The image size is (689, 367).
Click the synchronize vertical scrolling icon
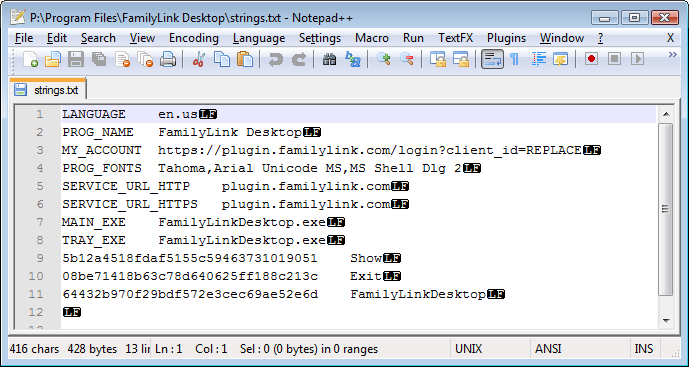438,59
